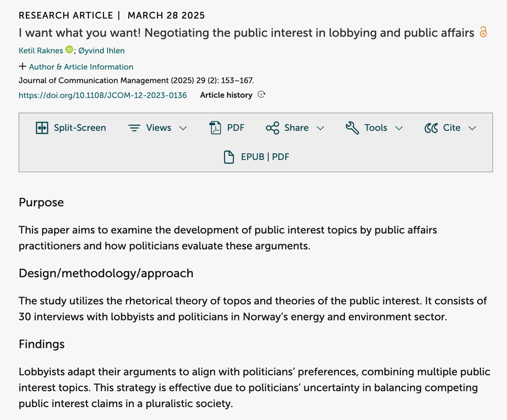Click the PDF document icon

(215, 128)
